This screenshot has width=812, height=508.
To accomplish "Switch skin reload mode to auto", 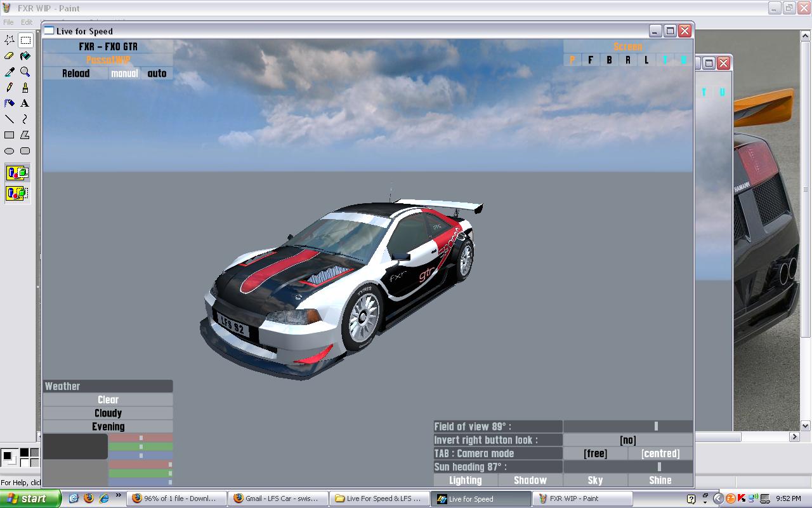I will (157, 73).
